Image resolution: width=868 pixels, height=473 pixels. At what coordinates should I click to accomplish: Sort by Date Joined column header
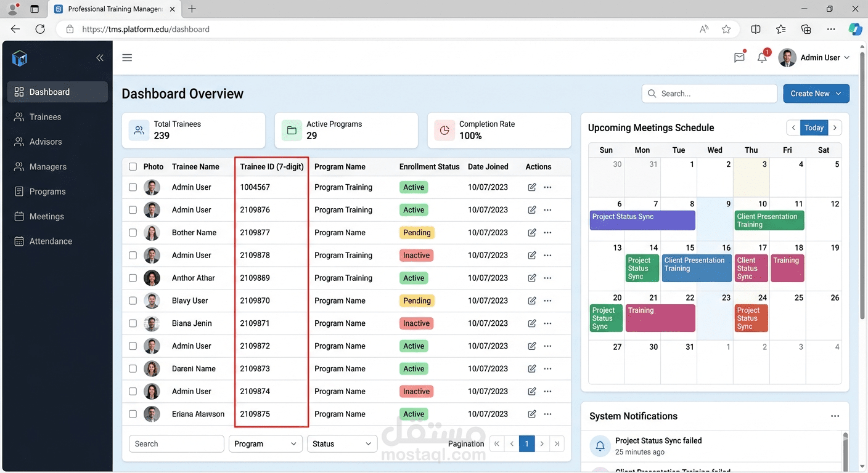point(488,167)
